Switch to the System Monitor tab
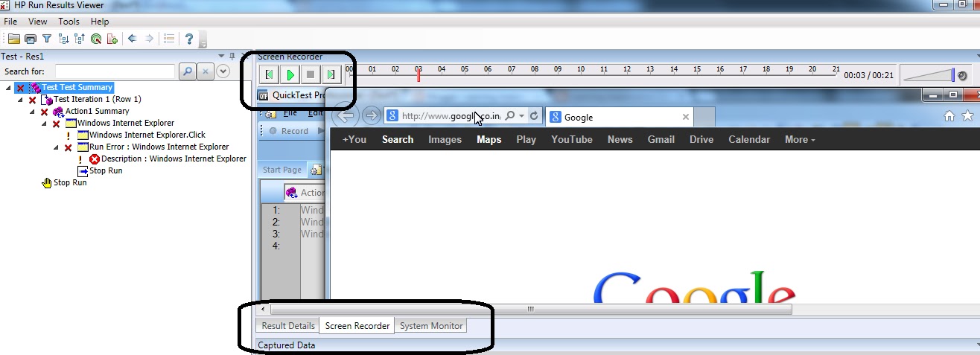980x355 pixels. [431, 326]
